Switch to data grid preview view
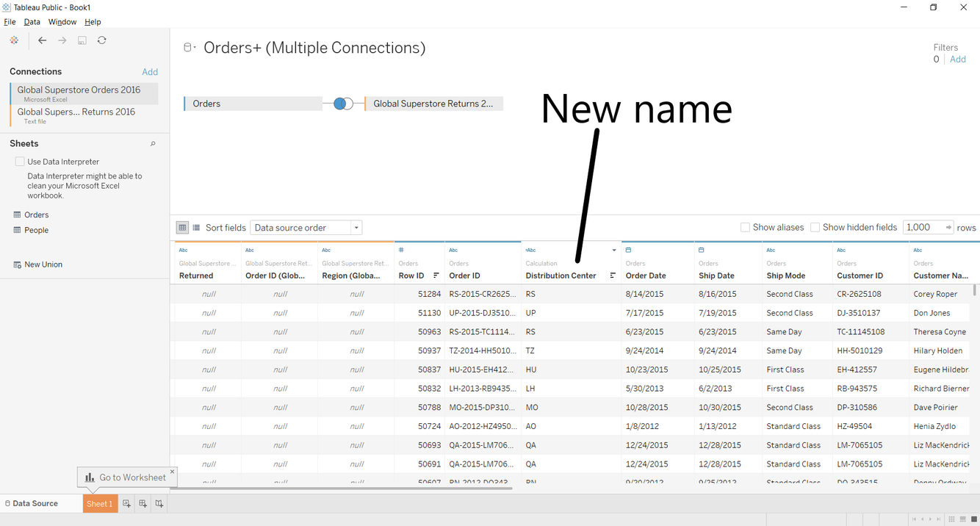Viewport: 980px width, 526px height. 182,228
